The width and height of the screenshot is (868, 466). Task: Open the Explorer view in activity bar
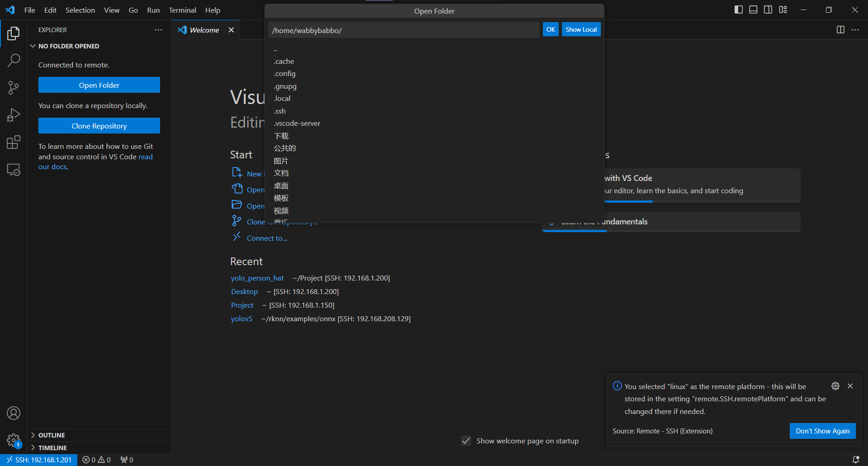[14, 33]
